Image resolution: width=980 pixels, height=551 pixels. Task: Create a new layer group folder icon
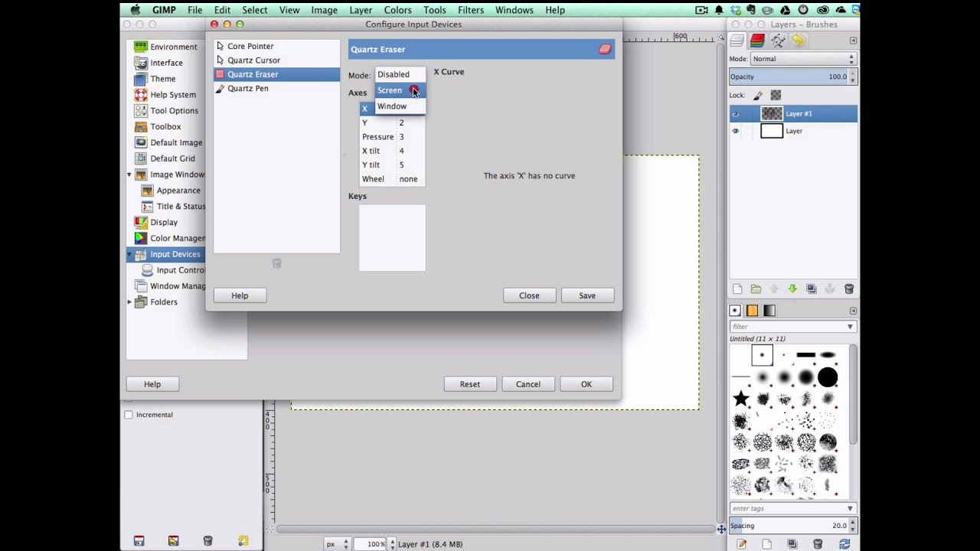[x=756, y=289]
